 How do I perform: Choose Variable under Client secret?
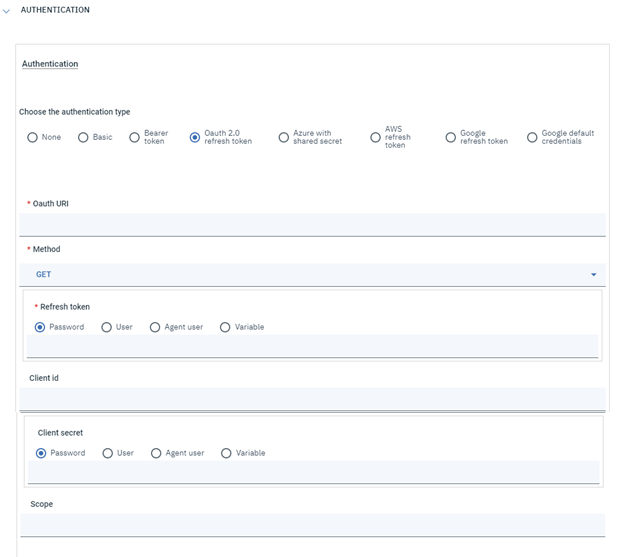click(x=226, y=453)
